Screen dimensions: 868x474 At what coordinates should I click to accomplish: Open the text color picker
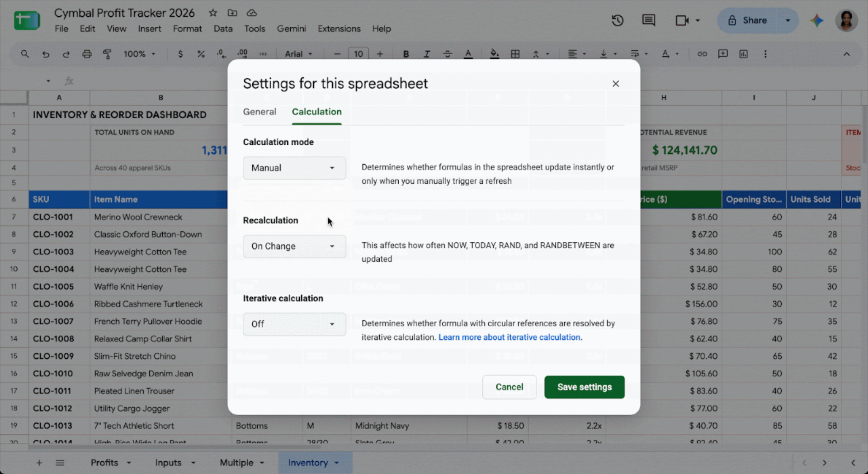[468, 54]
